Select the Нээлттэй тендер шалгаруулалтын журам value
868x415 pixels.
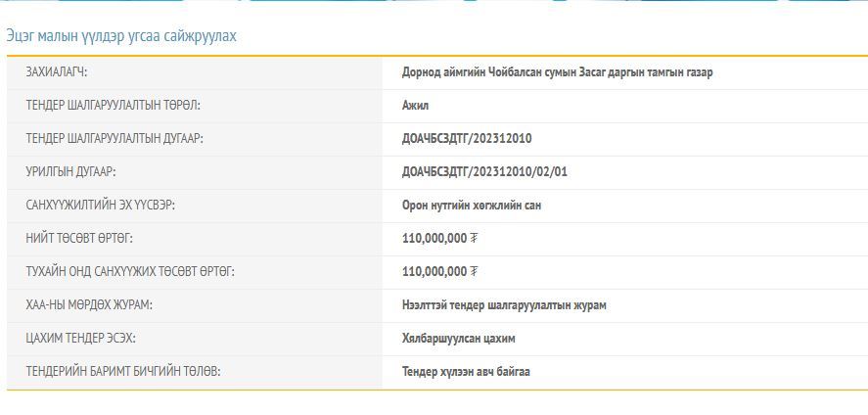click(504, 305)
